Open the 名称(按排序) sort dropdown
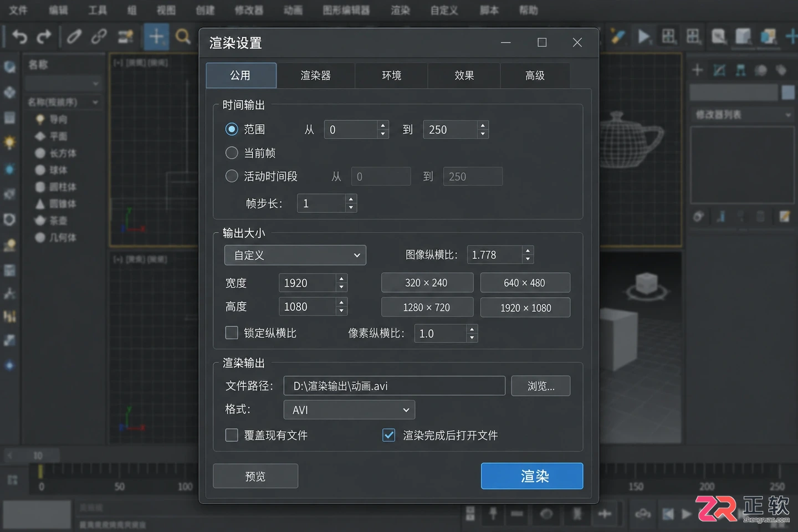 [x=63, y=102]
